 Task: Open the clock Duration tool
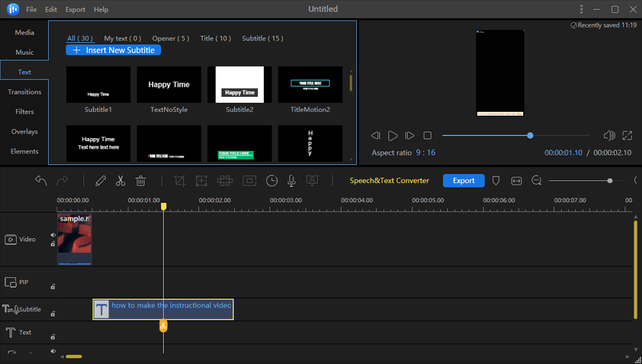[272, 181]
